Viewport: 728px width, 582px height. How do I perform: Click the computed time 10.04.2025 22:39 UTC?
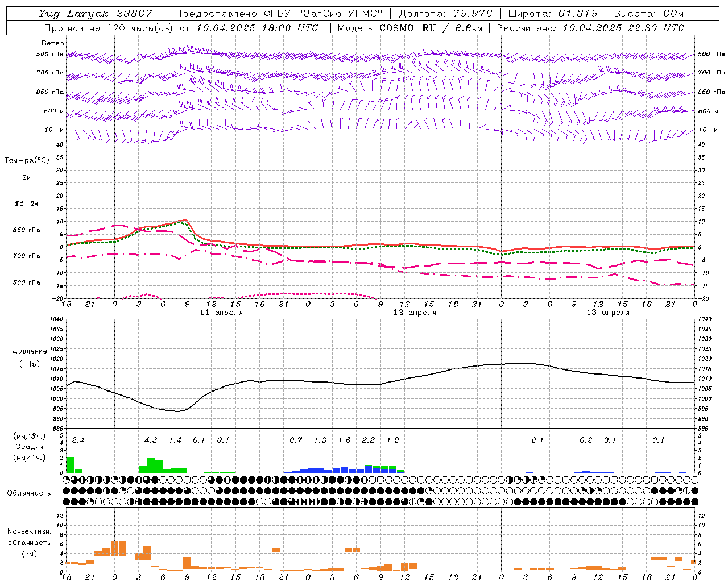click(x=623, y=28)
